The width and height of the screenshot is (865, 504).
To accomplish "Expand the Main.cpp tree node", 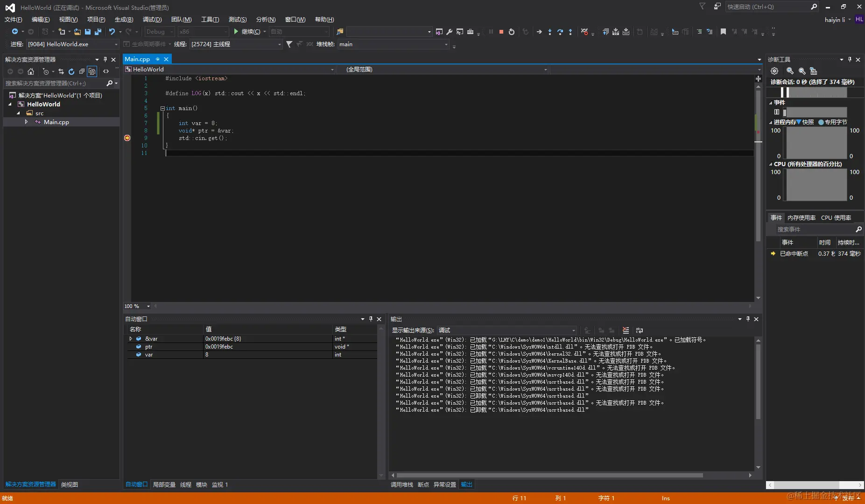I will [26, 122].
